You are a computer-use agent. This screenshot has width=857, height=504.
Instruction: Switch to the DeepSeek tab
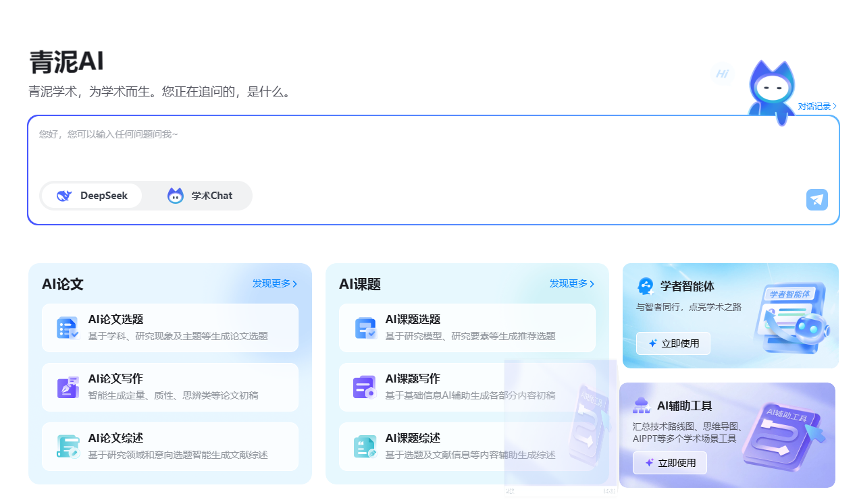pyautogui.click(x=93, y=196)
